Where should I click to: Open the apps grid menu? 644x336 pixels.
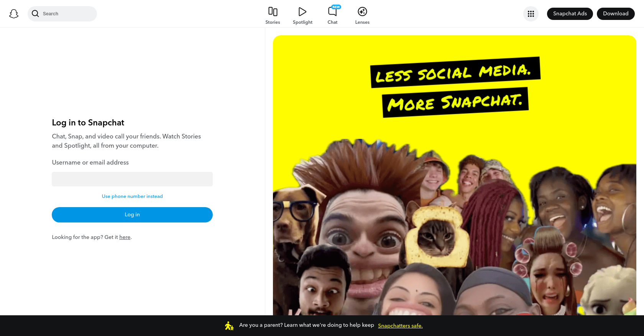click(x=531, y=14)
